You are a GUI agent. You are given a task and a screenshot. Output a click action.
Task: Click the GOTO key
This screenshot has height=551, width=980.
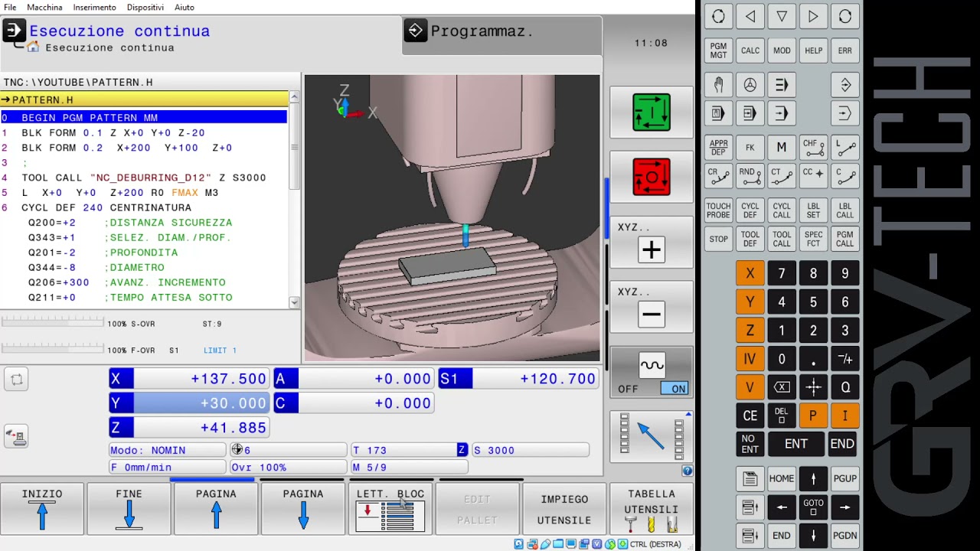(x=814, y=507)
